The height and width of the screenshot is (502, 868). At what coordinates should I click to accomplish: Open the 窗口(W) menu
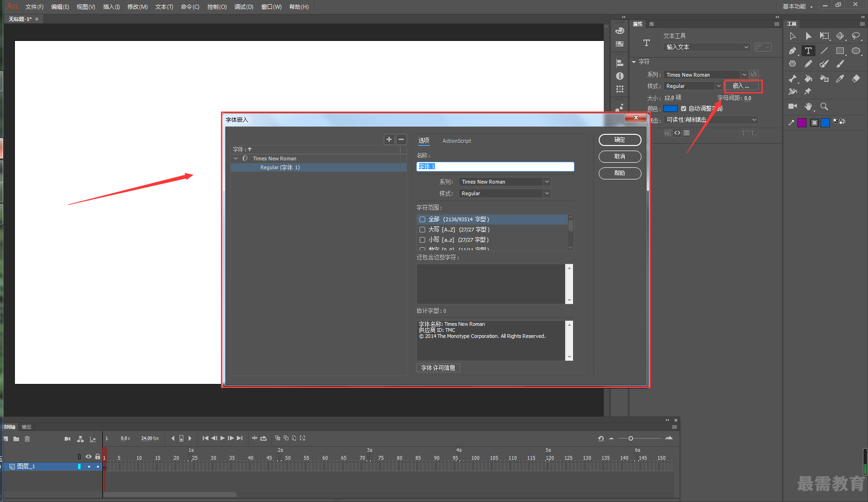(x=272, y=7)
